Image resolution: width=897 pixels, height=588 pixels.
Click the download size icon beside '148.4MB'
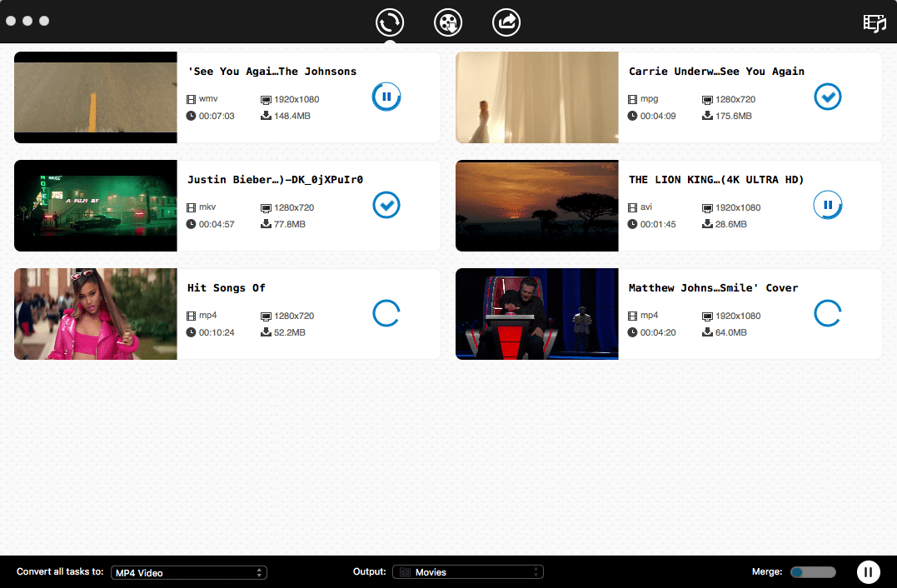point(266,116)
